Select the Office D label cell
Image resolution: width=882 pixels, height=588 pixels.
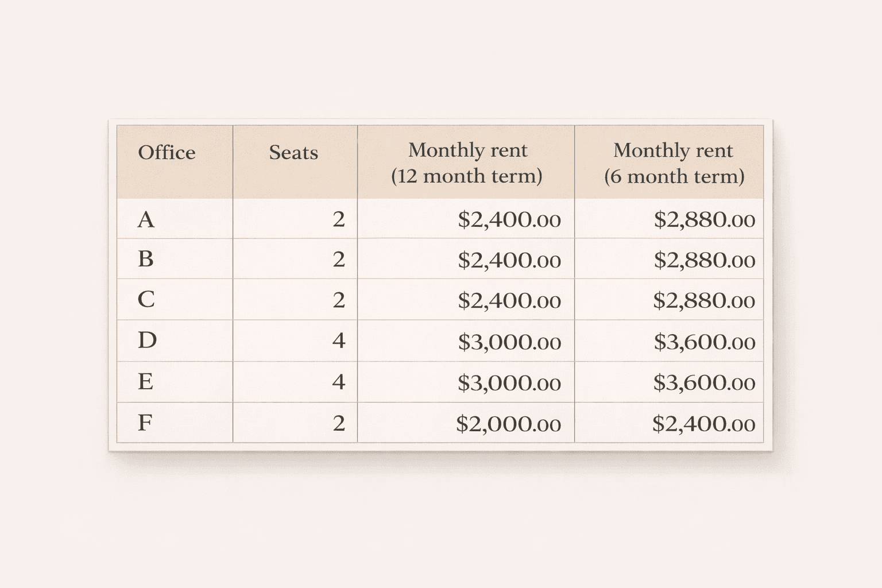tap(147, 341)
